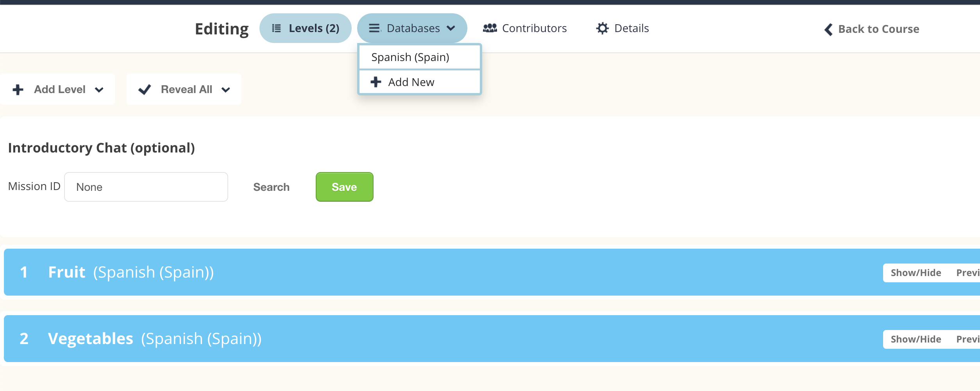The image size is (980, 391).
Task: Focus the Mission ID input field
Action: click(146, 187)
